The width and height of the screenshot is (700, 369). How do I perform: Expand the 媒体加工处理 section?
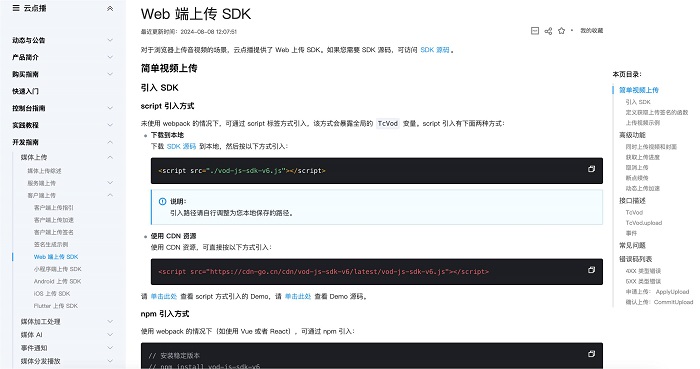(110, 321)
